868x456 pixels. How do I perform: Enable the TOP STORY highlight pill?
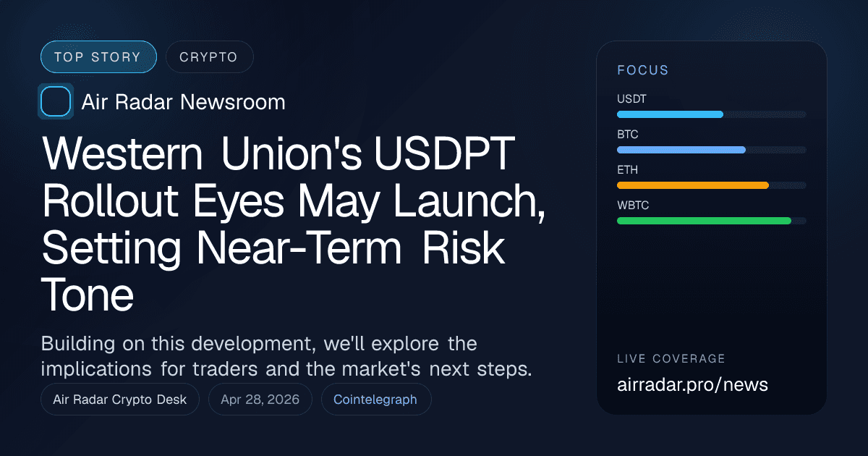tap(98, 56)
